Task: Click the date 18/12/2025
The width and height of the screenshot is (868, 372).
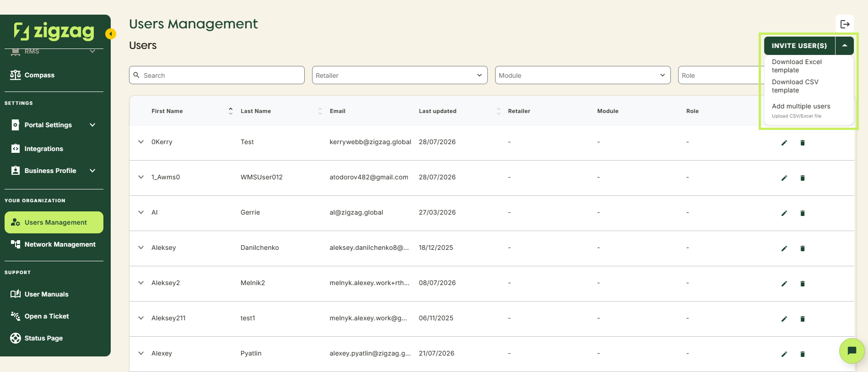Action: coord(436,248)
